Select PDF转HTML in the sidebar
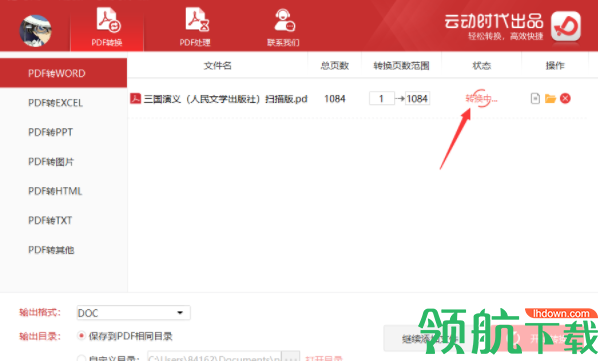Image resolution: width=598 pixels, height=361 pixels. click(x=55, y=191)
